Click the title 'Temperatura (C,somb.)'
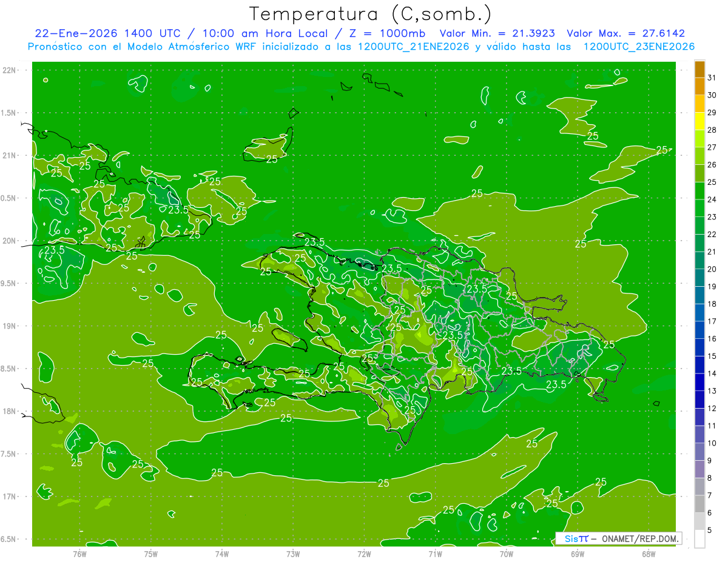 coord(371,14)
